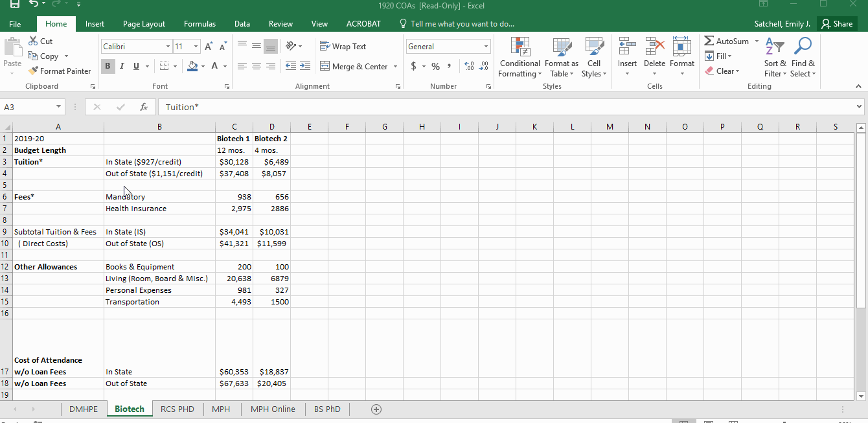This screenshot has width=868, height=423.
Task: Apply Percent Style formatting
Action: pos(435,65)
